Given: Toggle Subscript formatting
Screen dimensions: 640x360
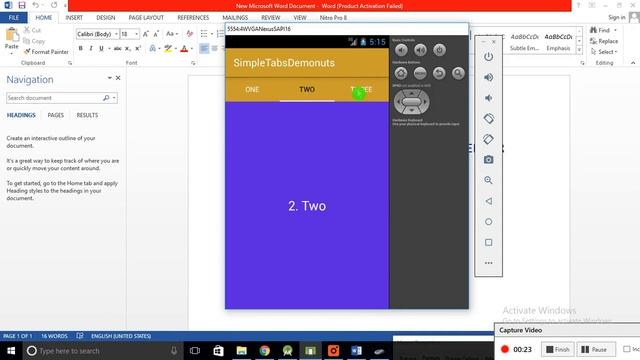Looking at the screenshot, I should tap(128, 49).
